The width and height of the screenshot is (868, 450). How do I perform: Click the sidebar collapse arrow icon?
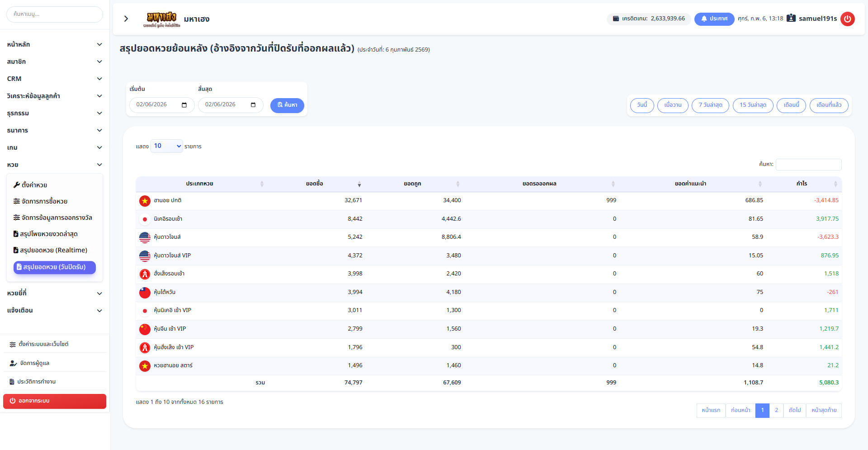126,19
